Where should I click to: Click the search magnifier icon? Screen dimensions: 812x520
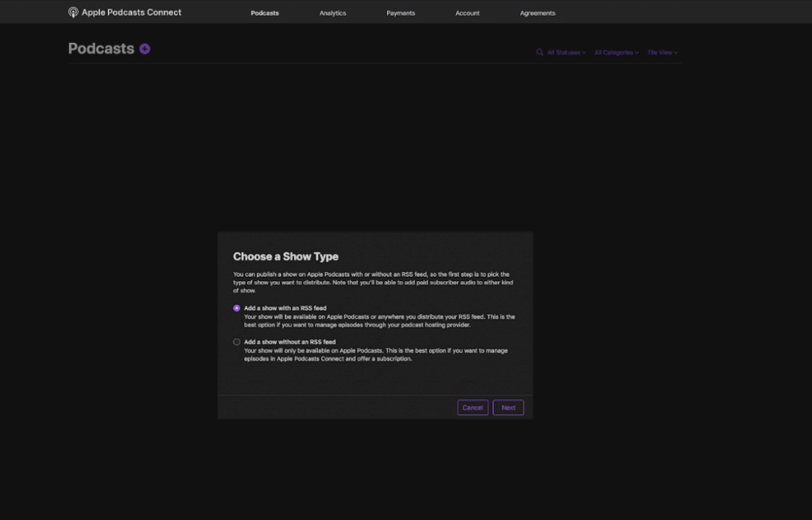click(x=539, y=52)
